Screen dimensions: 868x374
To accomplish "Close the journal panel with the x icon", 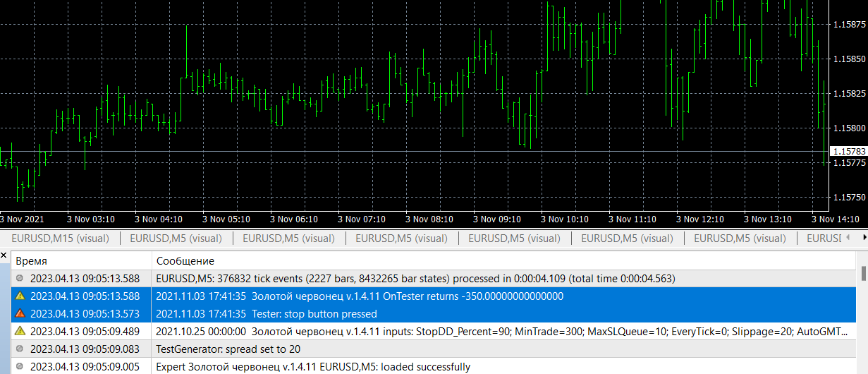I will click(x=4, y=255).
